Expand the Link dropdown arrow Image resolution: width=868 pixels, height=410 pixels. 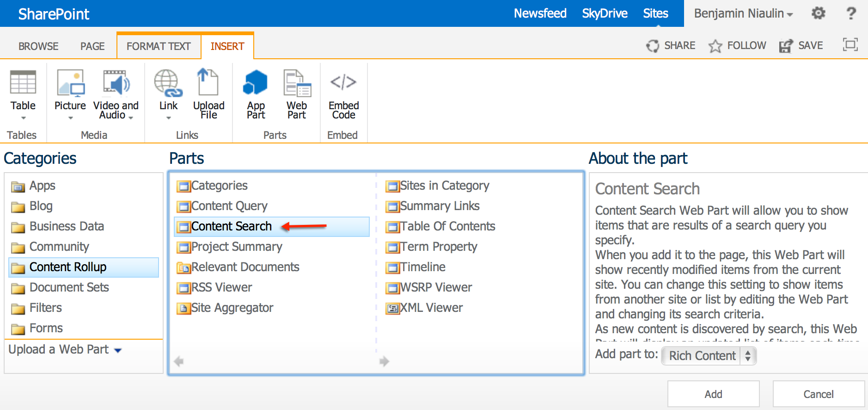pyautogui.click(x=168, y=118)
